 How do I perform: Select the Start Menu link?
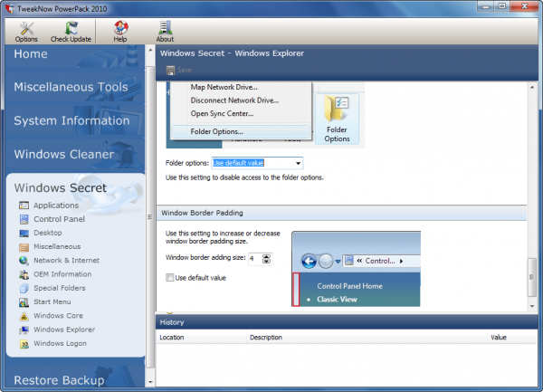click(x=52, y=302)
